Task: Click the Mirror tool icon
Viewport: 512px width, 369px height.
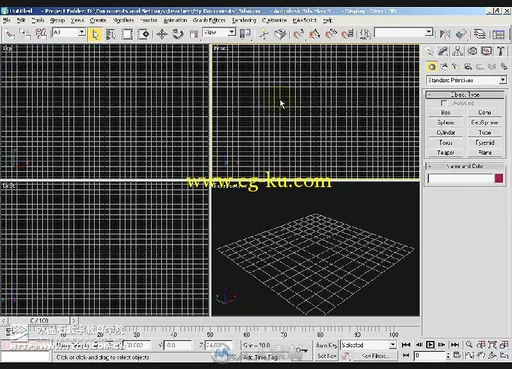Action: pyautogui.click(x=445, y=34)
